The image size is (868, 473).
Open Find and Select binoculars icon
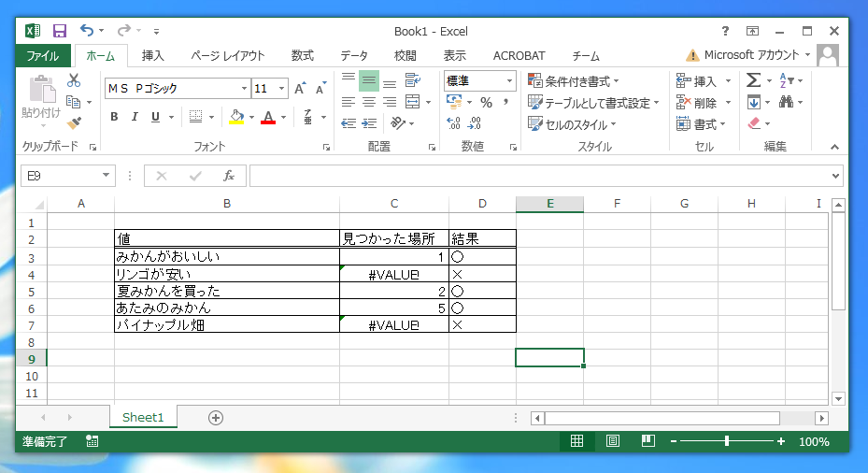click(786, 102)
